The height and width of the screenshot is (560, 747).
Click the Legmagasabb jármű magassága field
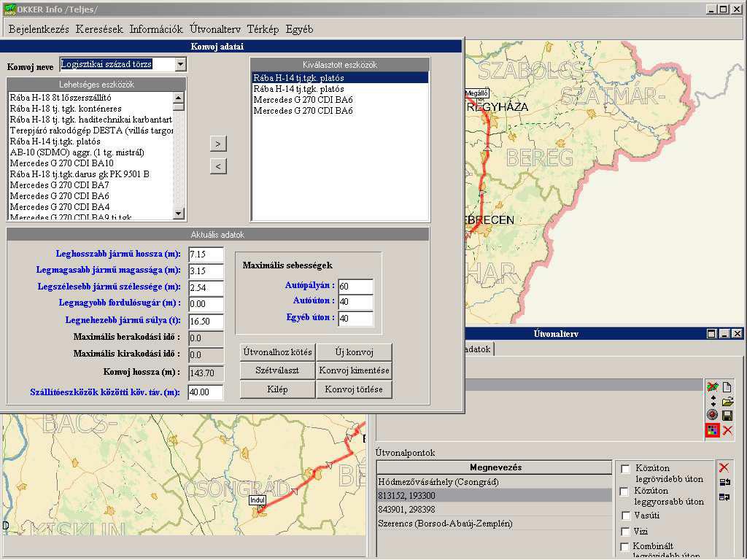point(206,271)
